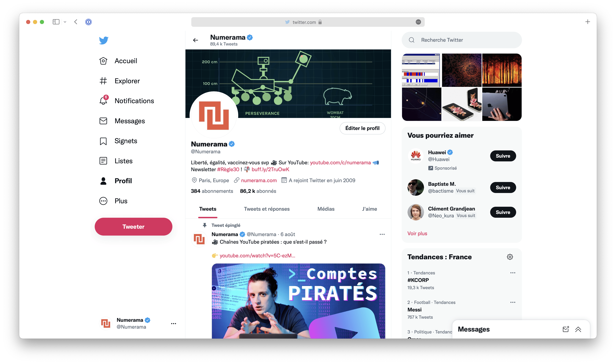Click Numerama profile avatar logo
This screenshot has width=616, height=364.
tap(214, 115)
